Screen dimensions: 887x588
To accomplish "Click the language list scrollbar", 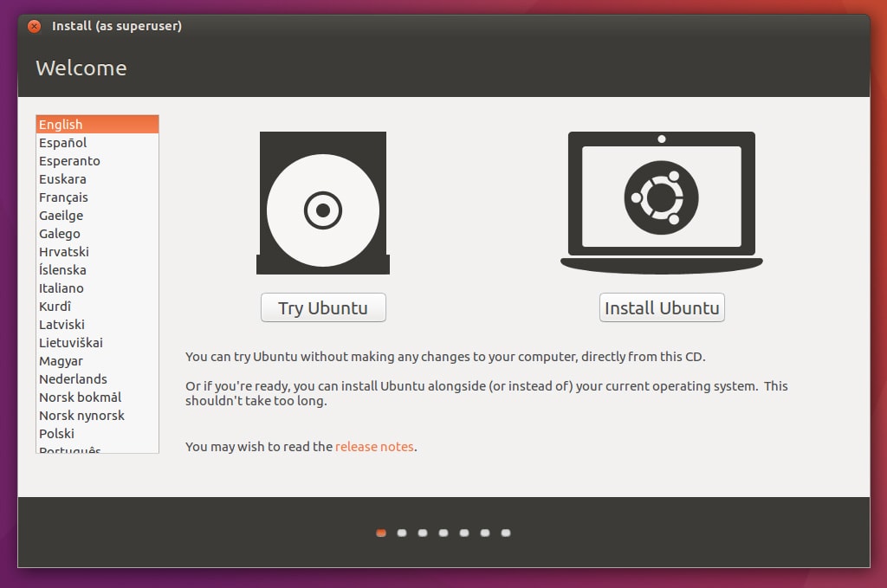I will click(154, 260).
